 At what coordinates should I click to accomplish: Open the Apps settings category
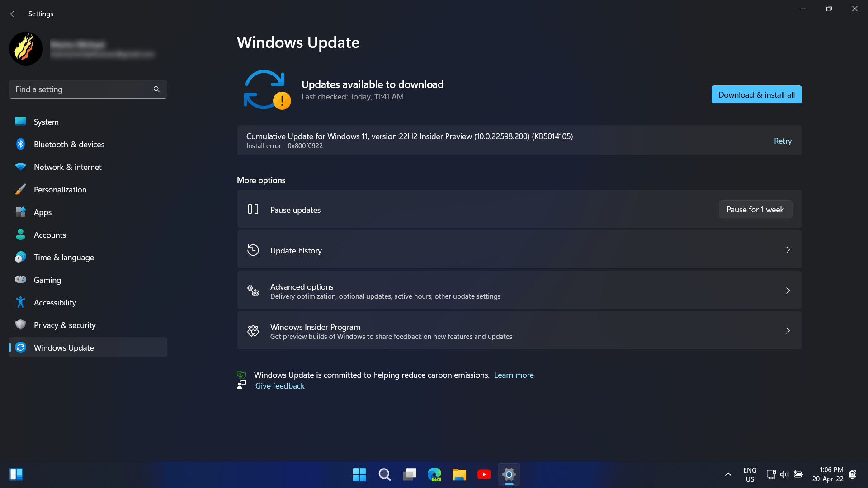click(88, 212)
